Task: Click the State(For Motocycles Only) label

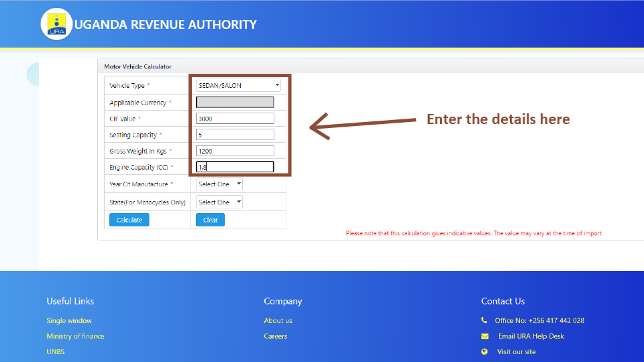Action: (148, 202)
